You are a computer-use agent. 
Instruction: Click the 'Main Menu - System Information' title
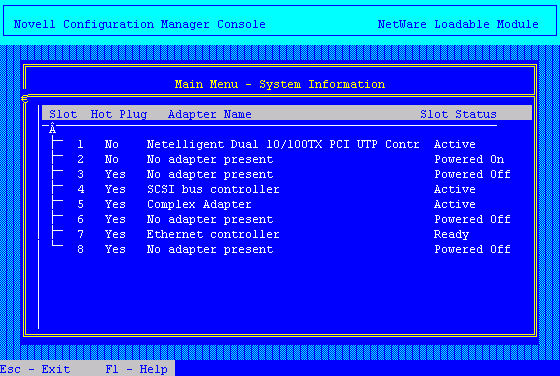point(280,84)
